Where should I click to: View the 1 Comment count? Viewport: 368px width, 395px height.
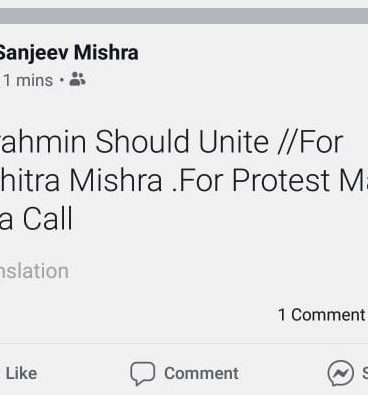click(x=322, y=315)
